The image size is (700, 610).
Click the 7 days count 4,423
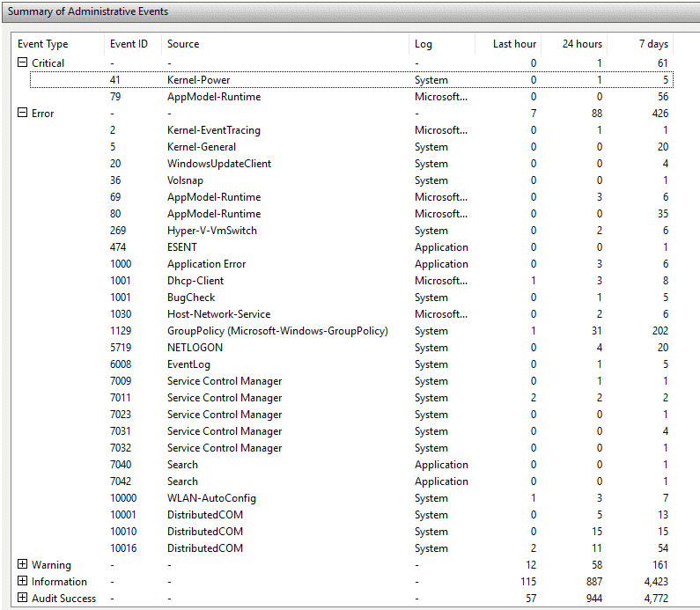pos(656,582)
